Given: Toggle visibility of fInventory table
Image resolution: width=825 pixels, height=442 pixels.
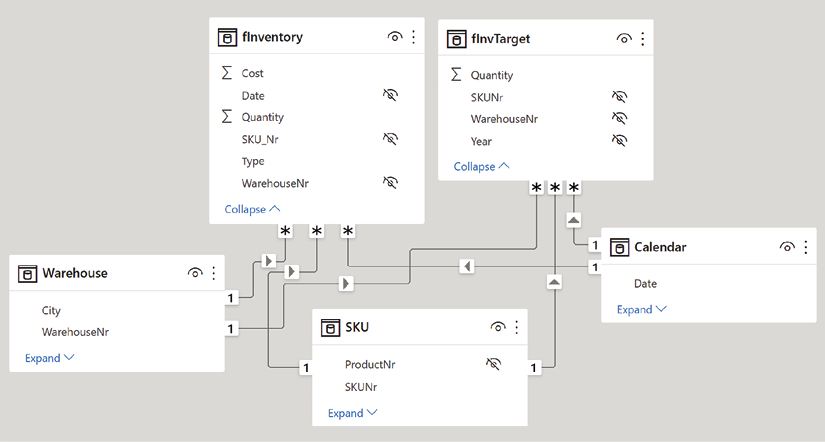Looking at the screenshot, I should click(395, 37).
